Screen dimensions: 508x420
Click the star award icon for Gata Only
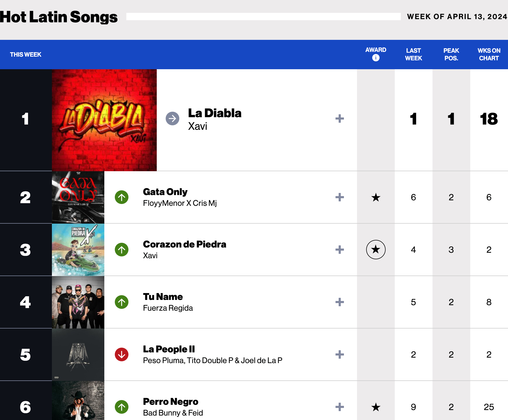click(x=376, y=197)
